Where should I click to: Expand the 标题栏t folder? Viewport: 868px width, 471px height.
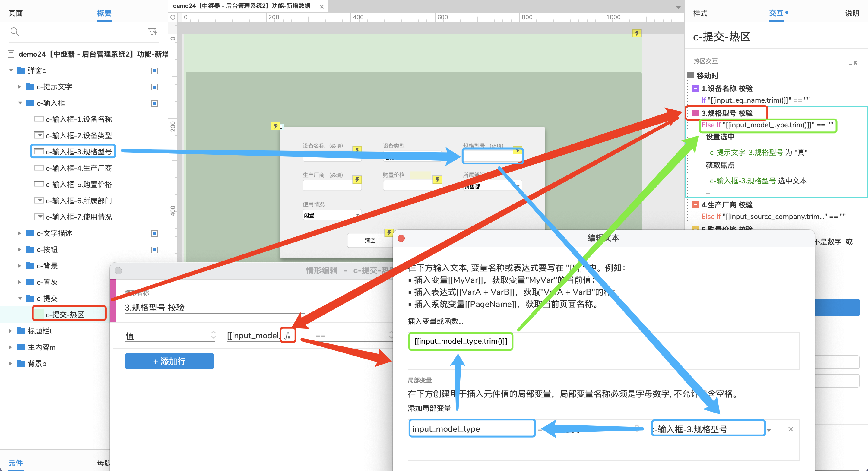pyautogui.click(x=11, y=331)
